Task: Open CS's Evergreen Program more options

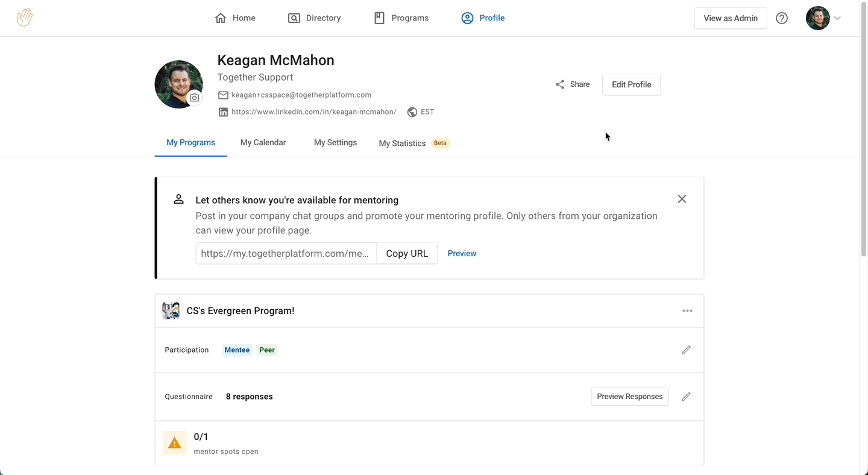Action: pyautogui.click(x=687, y=311)
